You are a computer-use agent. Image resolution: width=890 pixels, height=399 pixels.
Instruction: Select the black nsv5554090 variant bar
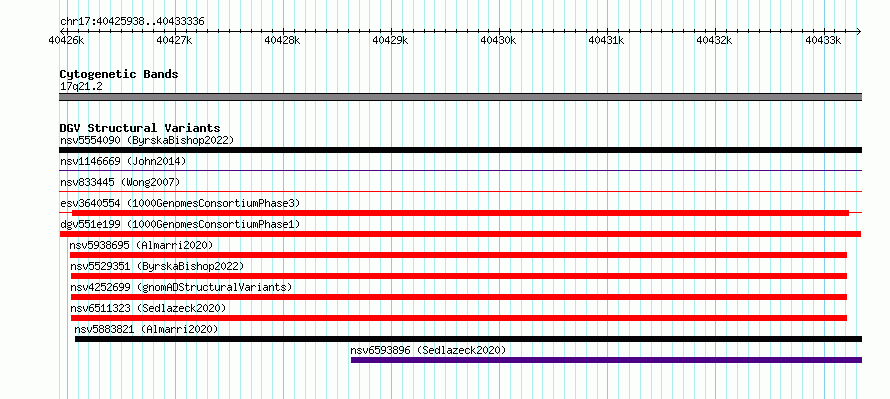click(x=460, y=150)
